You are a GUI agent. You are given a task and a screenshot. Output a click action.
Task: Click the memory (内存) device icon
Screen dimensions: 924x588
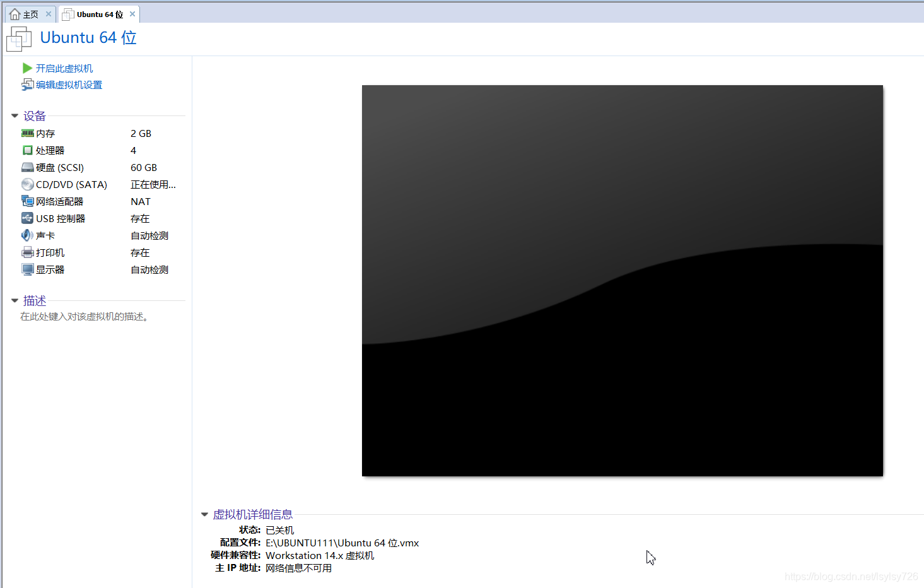click(x=27, y=133)
